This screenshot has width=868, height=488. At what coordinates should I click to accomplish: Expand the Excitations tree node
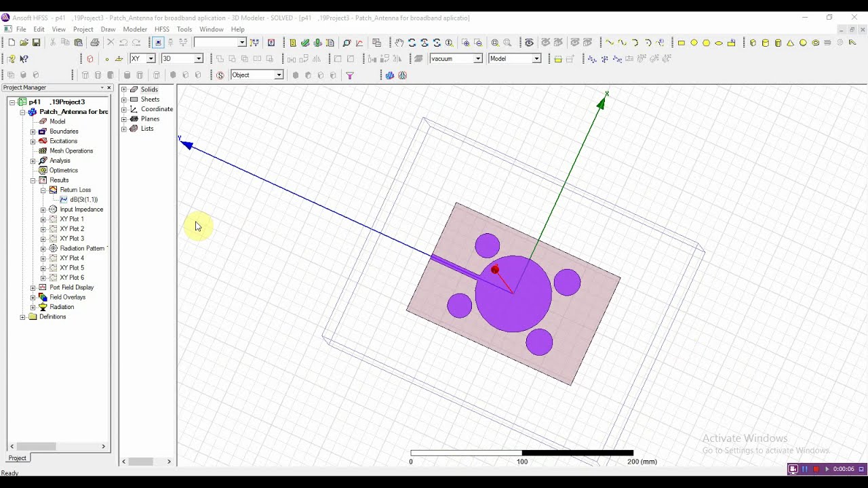(x=33, y=141)
